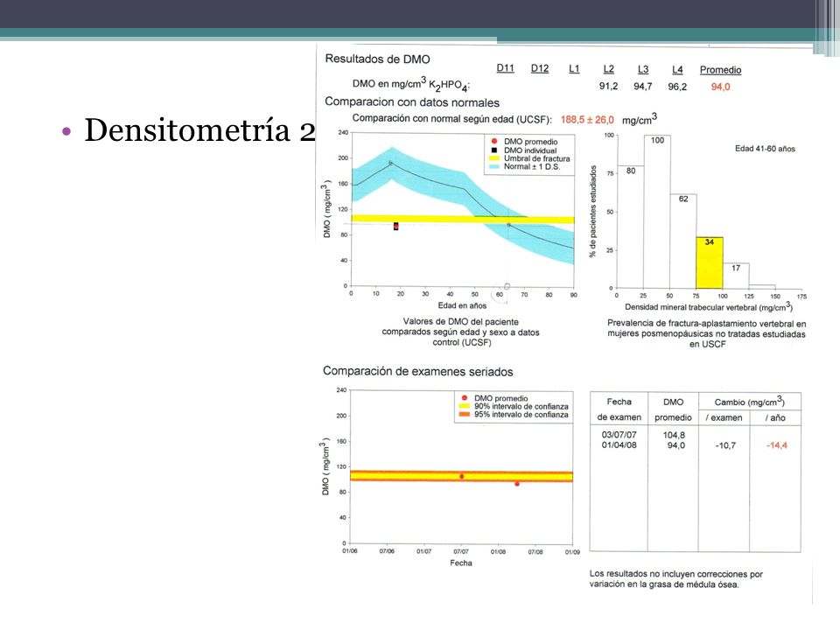Select the L4 value 96,2
The width and height of the screenshot is (840, 630).
677,87
